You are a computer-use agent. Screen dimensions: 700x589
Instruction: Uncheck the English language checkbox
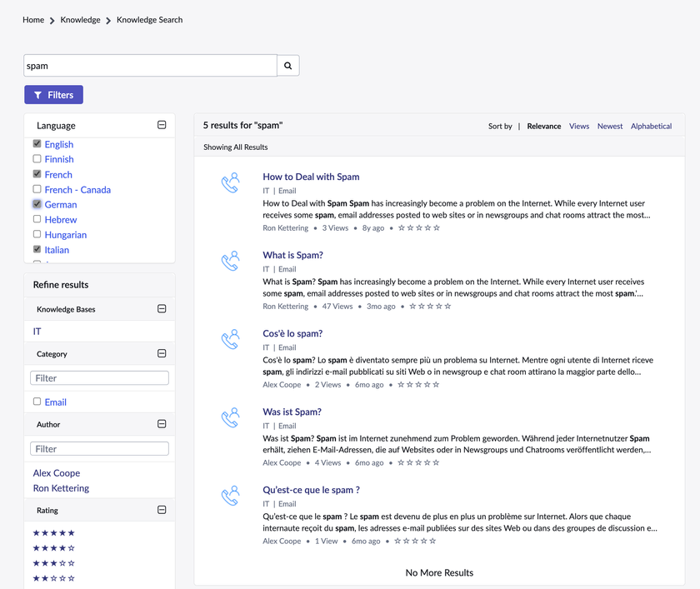pyautogui.click(x=37, y=143)
